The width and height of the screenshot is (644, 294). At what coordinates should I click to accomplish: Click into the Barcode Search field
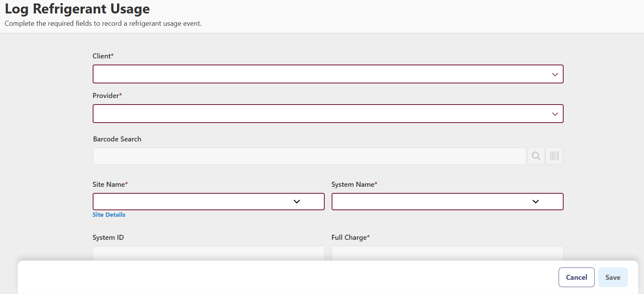[309, 156]
